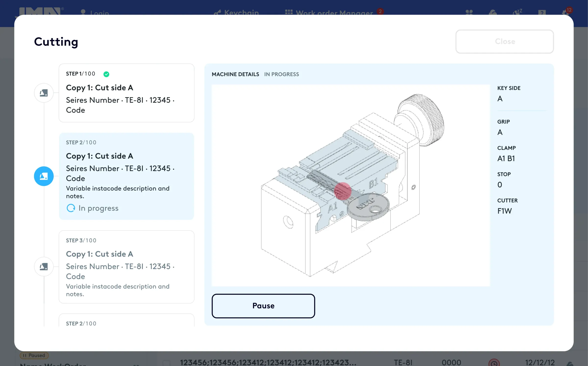Viewport: 588px width, 366px height.
Task: Click the help question mark icon
Action: [542, 12]
